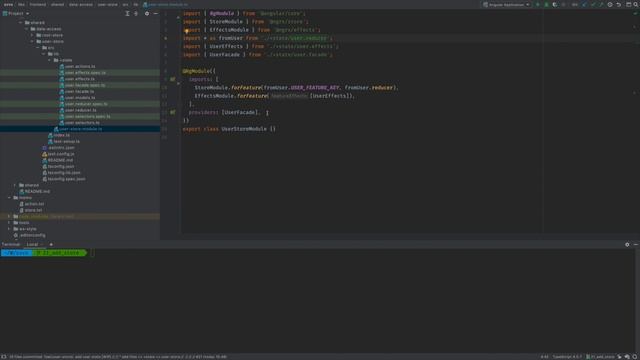Click the fromUser import line in editor
640x360 pixels.
pos(258,38)
